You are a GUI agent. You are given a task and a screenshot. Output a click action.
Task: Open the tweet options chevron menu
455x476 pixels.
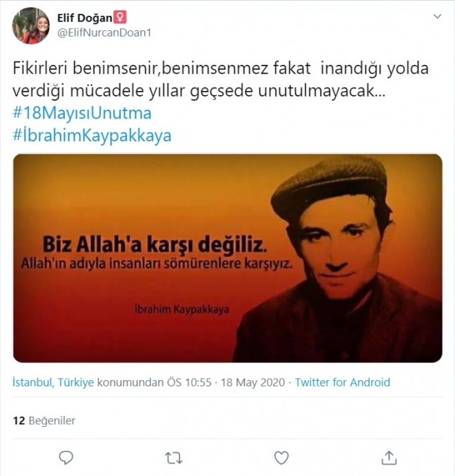437,17
